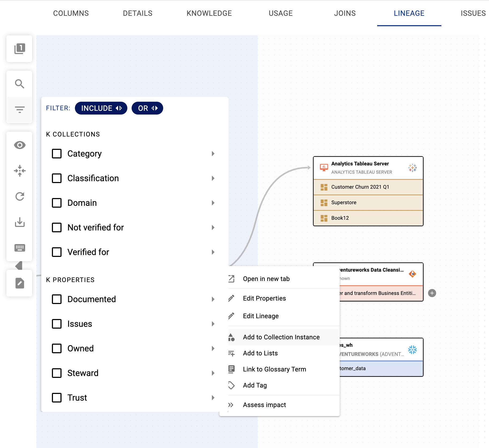Switch to the Joins tab

point(345,13)
